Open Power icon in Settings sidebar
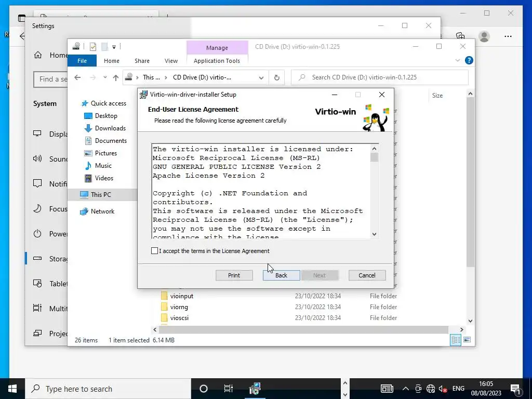The image size is (532, 399). 37,233
